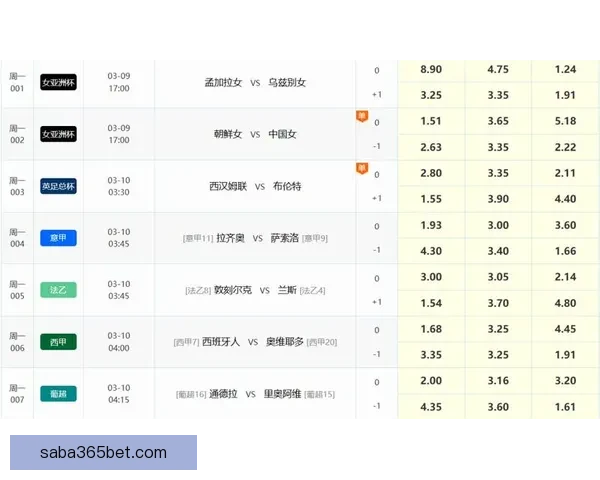Select 2.22 handicap odds in match 002

coord(565,147)
